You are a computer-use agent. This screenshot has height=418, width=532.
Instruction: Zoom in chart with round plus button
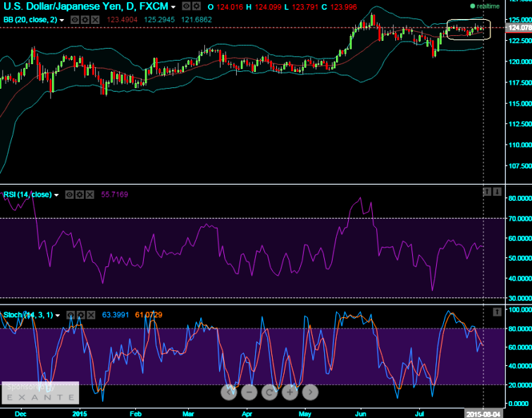click(290, 392)
